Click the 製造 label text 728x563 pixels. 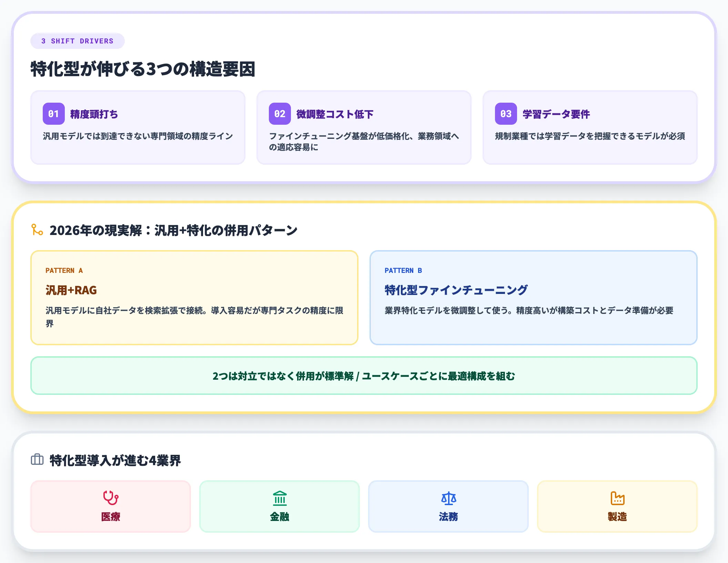[617, 516]
